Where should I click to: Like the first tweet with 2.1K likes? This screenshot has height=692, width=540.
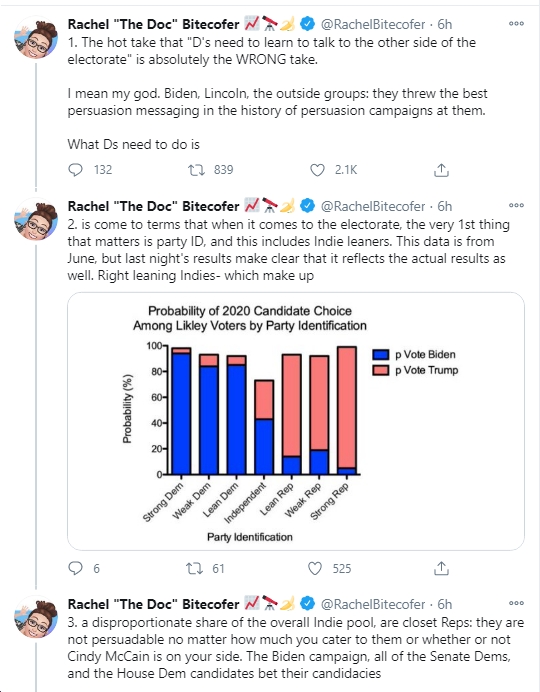coord(317,170)
